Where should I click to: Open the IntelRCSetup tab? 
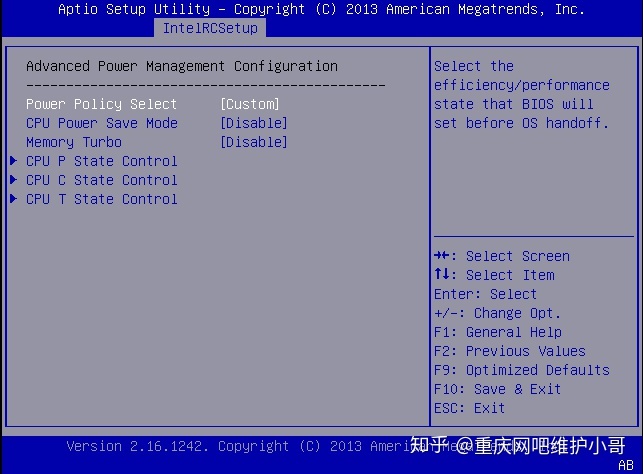(x=210, y=28)
